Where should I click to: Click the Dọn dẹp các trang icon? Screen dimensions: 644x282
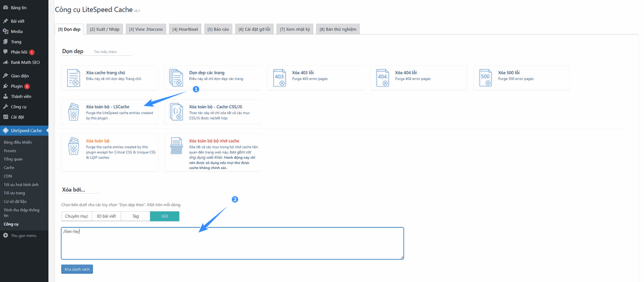tap(177, 78)
